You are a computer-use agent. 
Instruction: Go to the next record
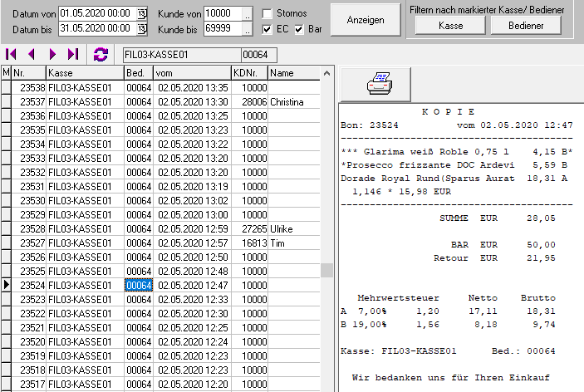pos(52,54)
